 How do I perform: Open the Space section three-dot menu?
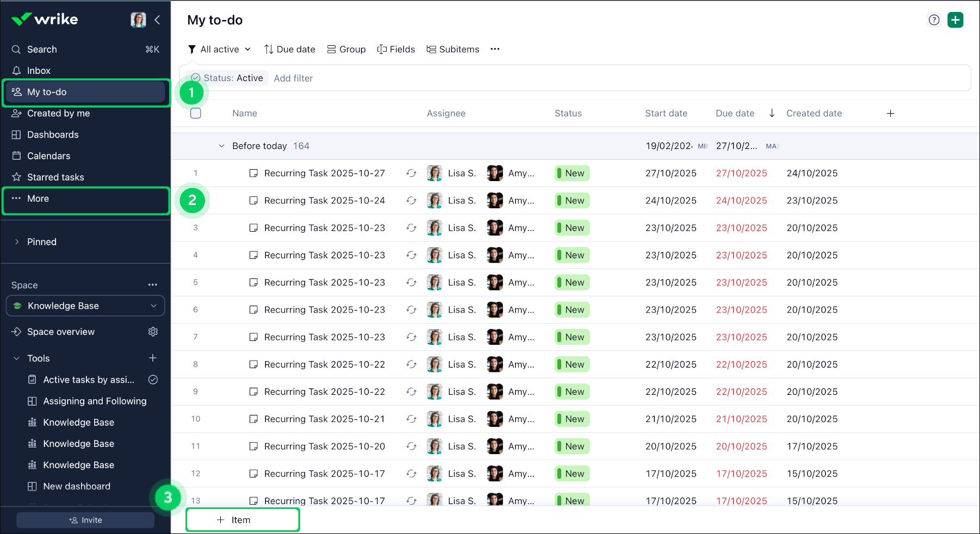click(153, 285)
